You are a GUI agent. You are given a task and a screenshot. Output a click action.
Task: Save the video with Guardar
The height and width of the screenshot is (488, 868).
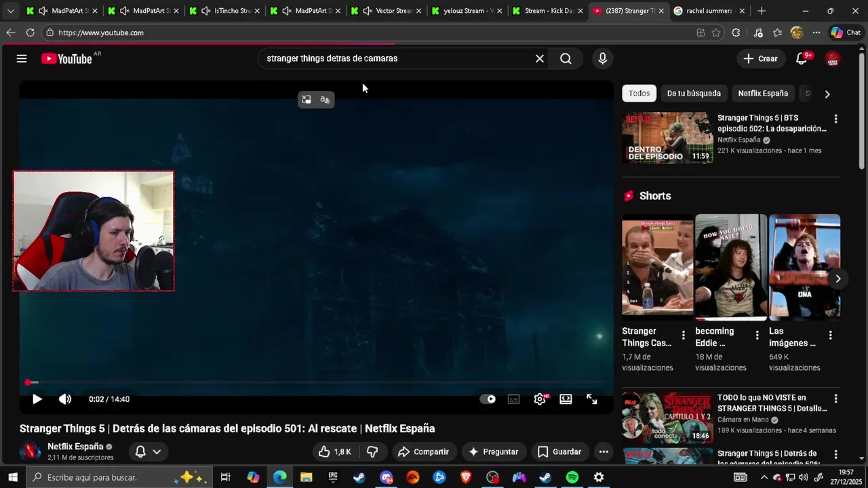[x=560, y=452]
